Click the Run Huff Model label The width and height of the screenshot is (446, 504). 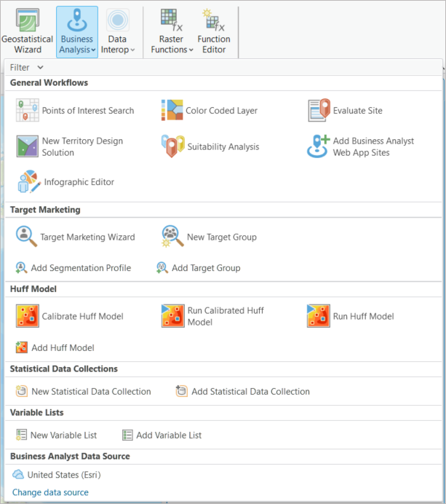pos(364,316)
